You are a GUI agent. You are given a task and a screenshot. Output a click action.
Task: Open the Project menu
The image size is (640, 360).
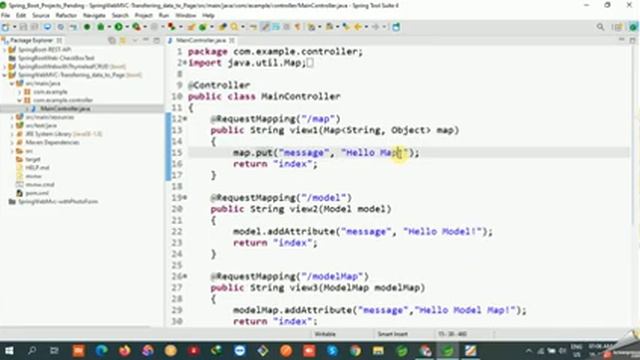point(144,16)
